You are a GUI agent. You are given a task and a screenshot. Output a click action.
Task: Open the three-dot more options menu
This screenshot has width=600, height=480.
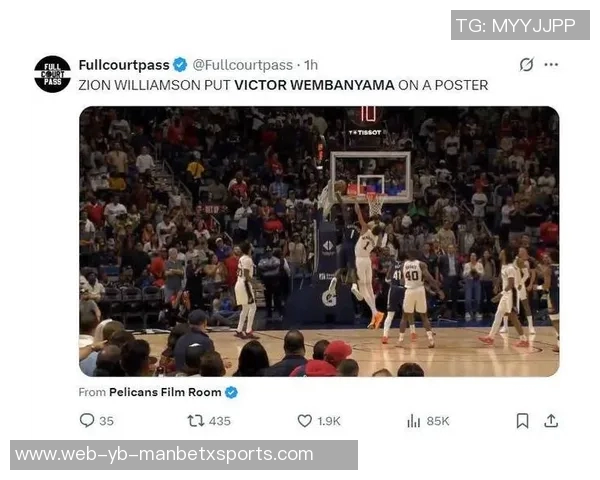click(551, 64)
